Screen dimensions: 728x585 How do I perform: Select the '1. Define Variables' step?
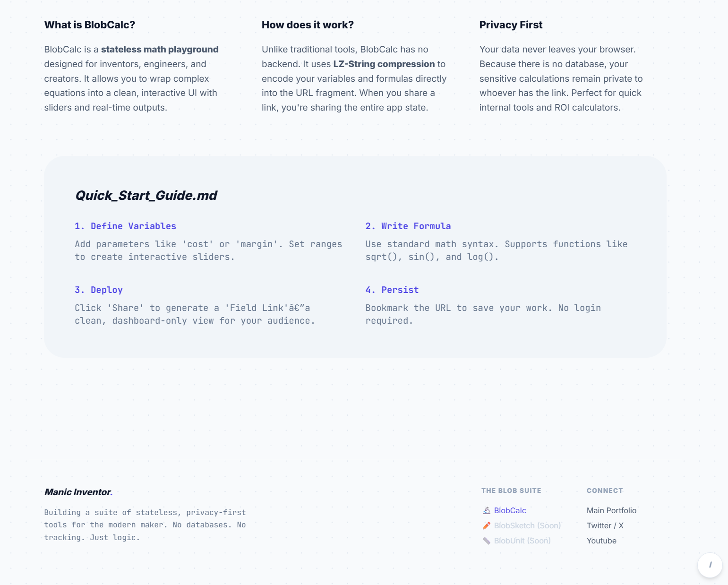tap(125, 226)
